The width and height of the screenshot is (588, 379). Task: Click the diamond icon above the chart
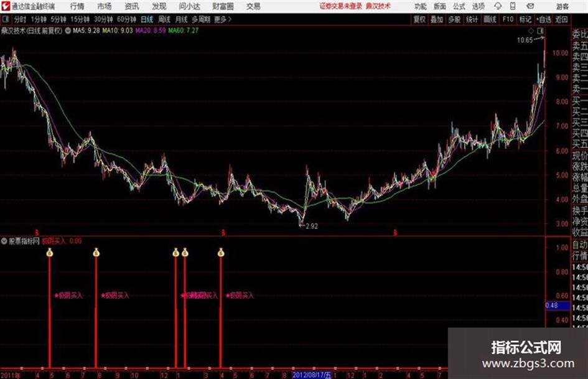(x=531, y=30)
